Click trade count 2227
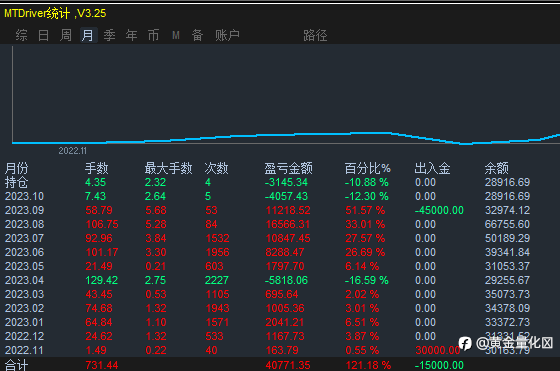 [x=217, y=280]
